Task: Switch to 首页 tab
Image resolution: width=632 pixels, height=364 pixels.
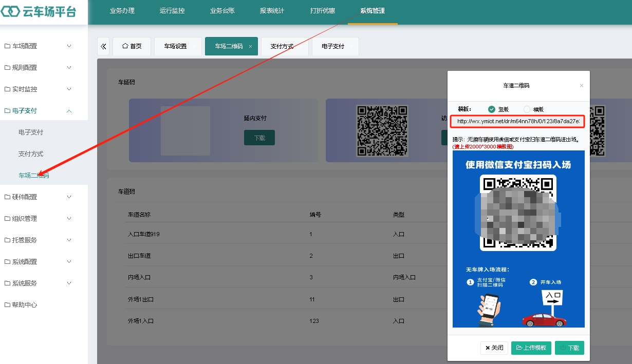Action: tap(131, 46)
